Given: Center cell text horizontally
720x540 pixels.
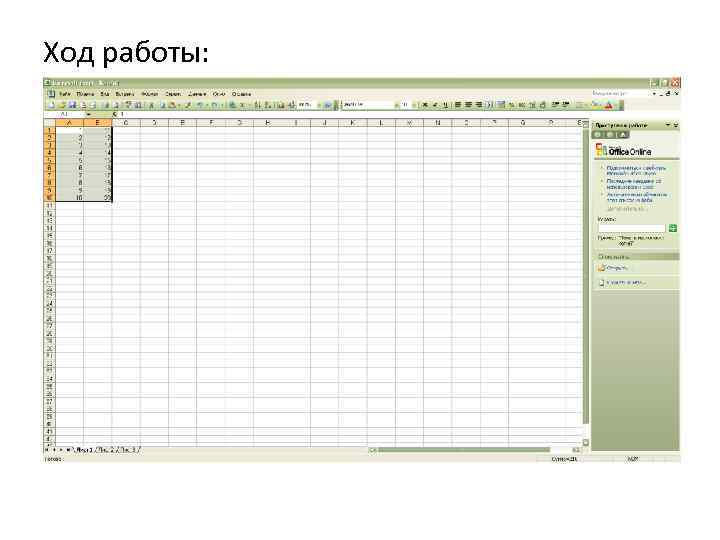Looking at the screenshot, I should 468,105.
